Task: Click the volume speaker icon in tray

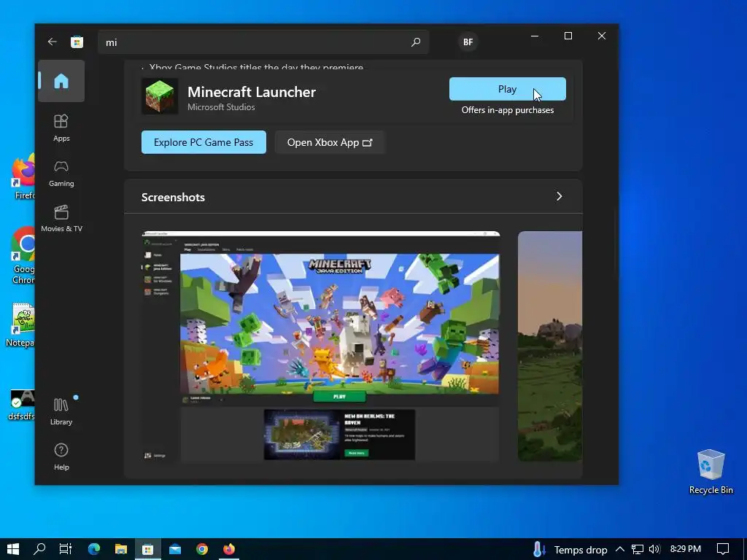Action: click(654, 549)
